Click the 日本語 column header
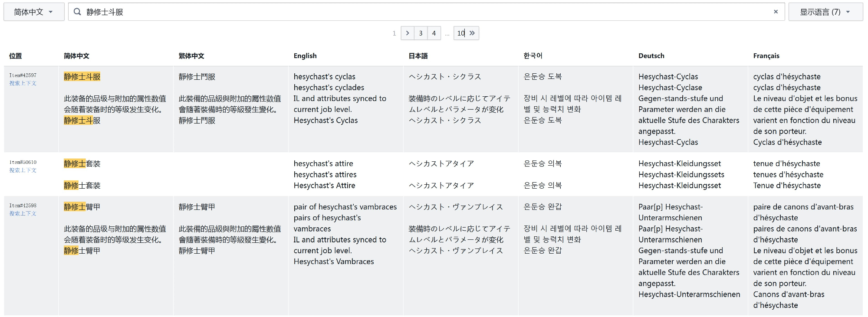 418,56
